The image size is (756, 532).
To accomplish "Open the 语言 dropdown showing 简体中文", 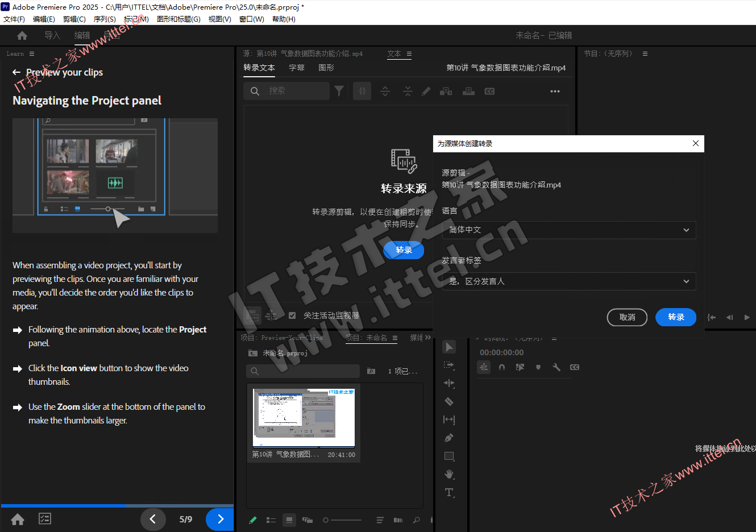I will pos(569,230).
